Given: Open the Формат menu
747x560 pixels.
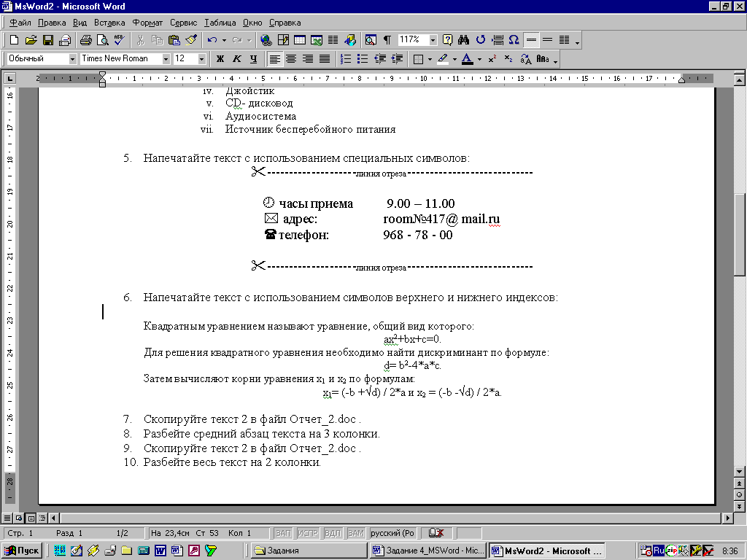Looking at the screenshot, I should coord(147,23).
